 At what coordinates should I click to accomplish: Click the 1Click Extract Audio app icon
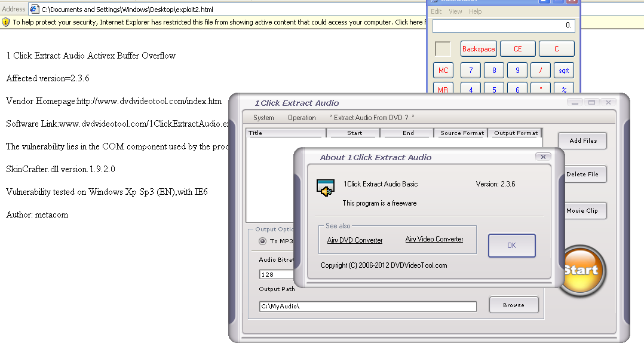(326, 188)
